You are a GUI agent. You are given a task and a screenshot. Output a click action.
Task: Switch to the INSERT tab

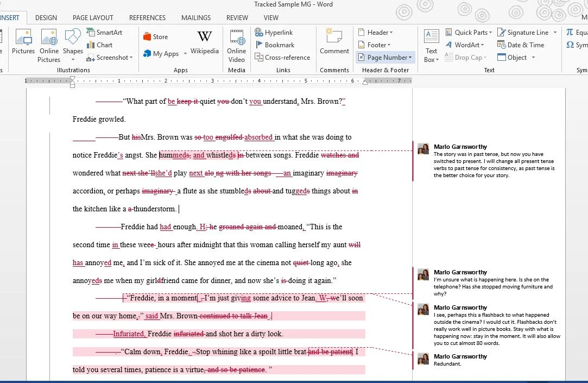coord(10,17)
